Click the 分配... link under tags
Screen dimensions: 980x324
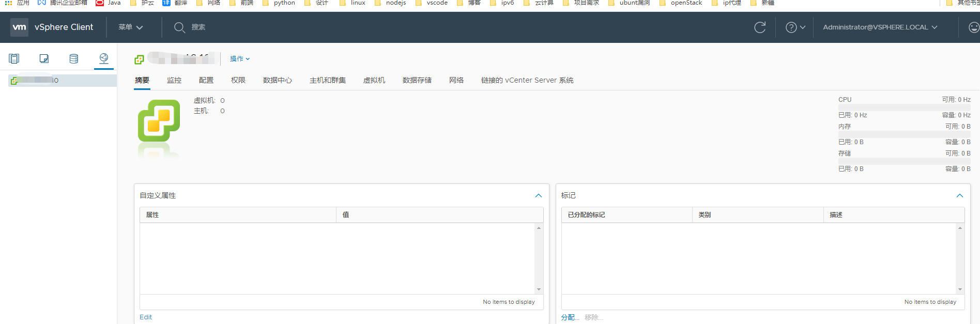coord(570,317)
